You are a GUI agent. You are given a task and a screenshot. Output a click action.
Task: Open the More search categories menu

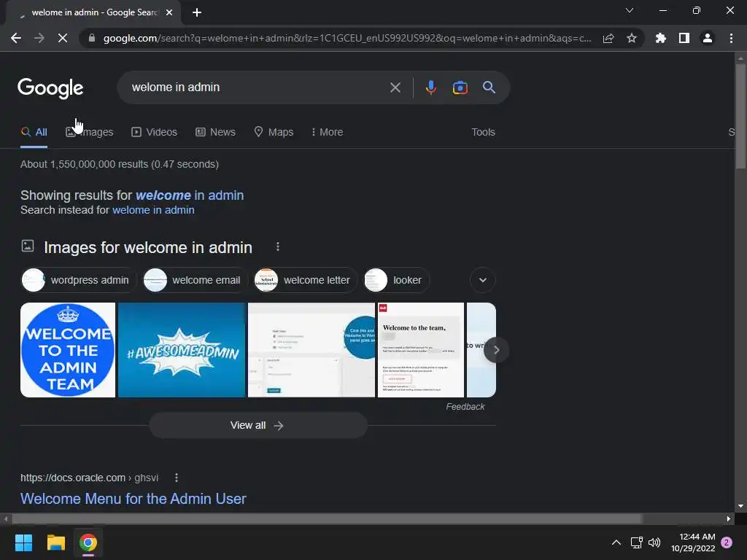point(327,133)
